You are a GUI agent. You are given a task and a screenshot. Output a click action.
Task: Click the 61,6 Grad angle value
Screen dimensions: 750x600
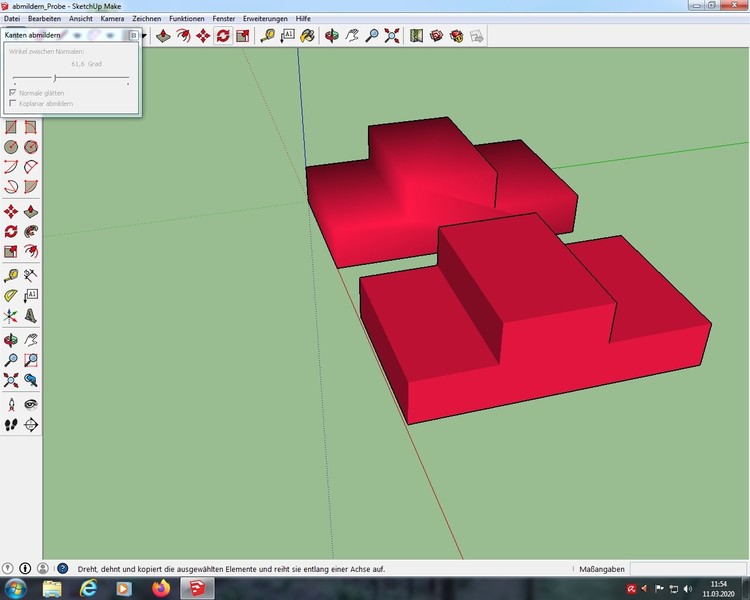click(x=87, y=64)
